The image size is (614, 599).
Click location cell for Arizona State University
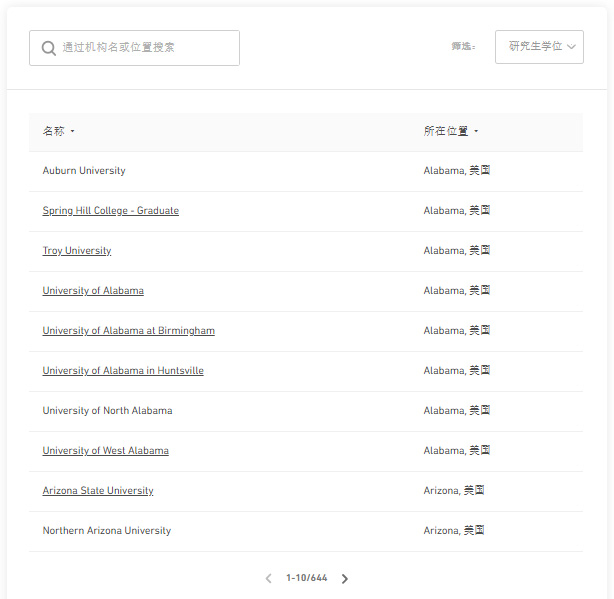click(x=454, y=490)
